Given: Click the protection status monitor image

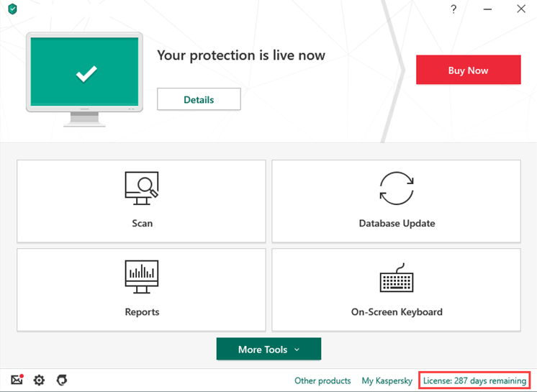Looking at the screenshot, I should point(85,79).
